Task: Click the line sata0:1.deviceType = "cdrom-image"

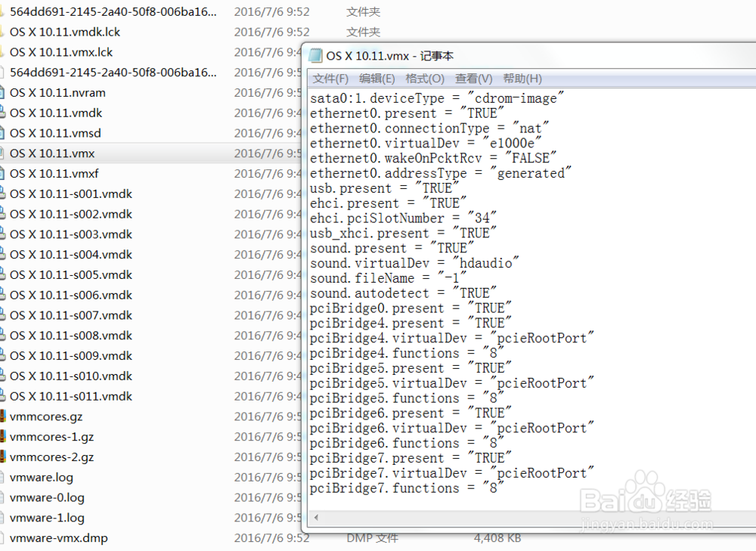Action: (437, 98)
